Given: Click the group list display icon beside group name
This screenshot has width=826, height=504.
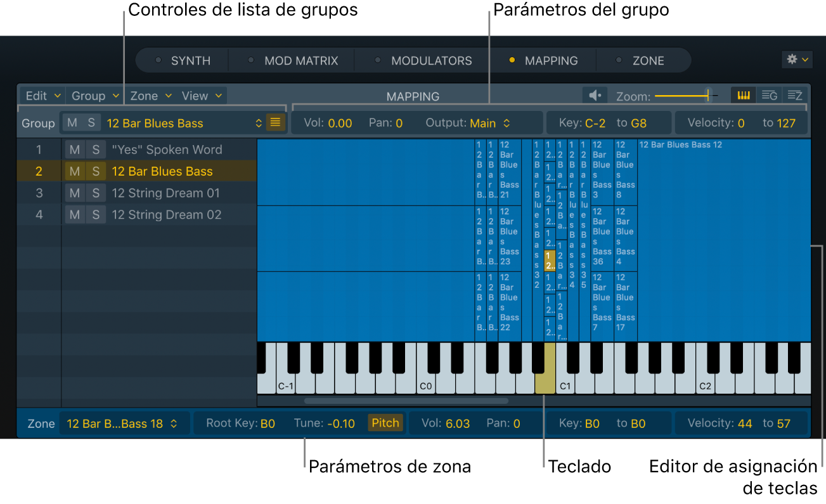Looking at the screenshot, I should pyautogui.click(x=275, y=122).
